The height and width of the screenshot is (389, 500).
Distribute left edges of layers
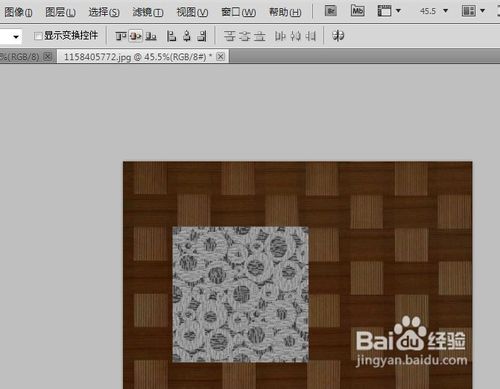click(x=280, y=36)
